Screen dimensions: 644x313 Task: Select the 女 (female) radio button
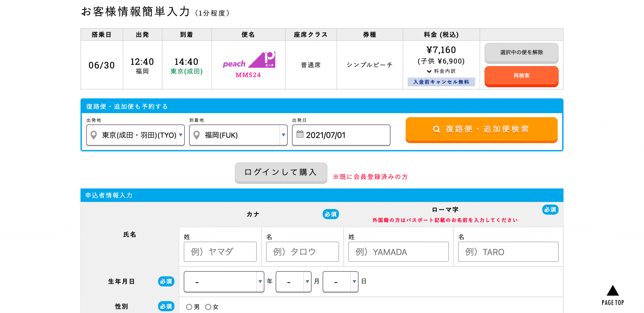(x=208, y=307)
